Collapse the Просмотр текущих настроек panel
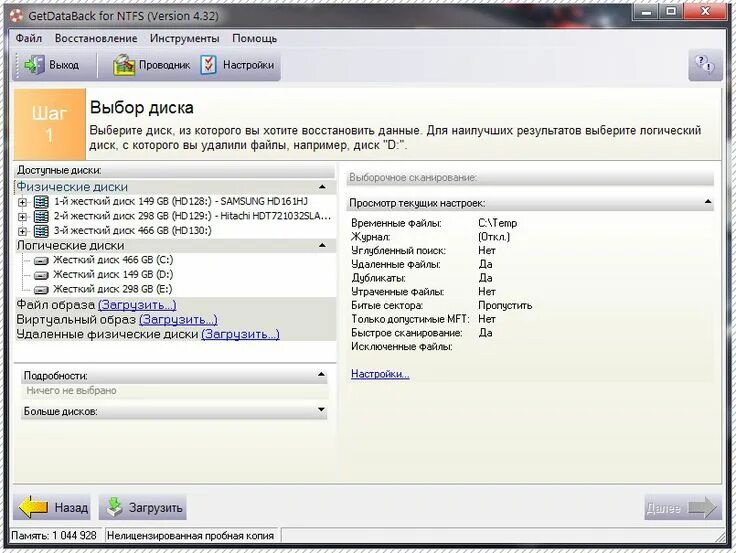Image resolution: width=736 pixels, height=553 pixels. (x=708, y=202)
